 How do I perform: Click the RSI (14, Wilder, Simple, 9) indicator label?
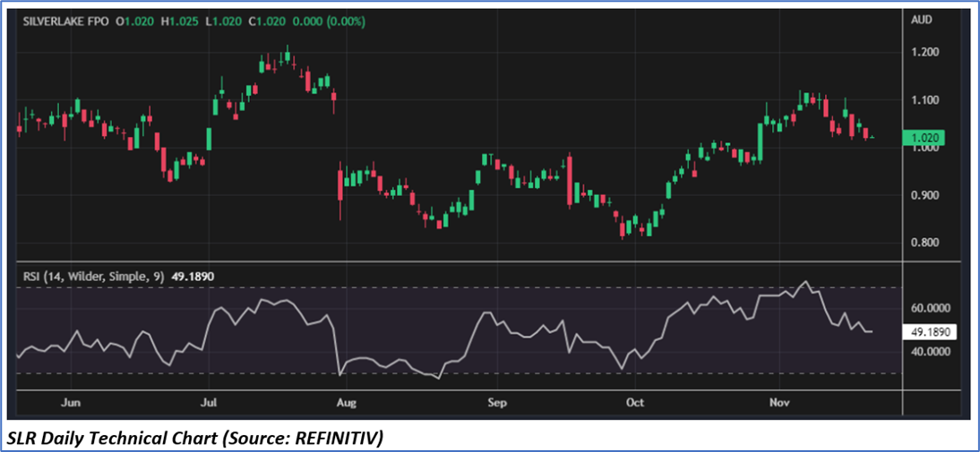coord(94,276)
